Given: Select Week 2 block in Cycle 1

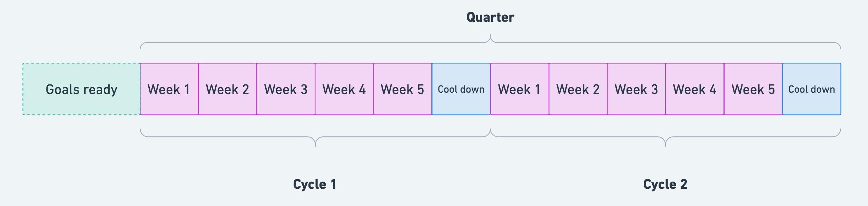Looking at the screenshot, I should (x=227, y=89).
